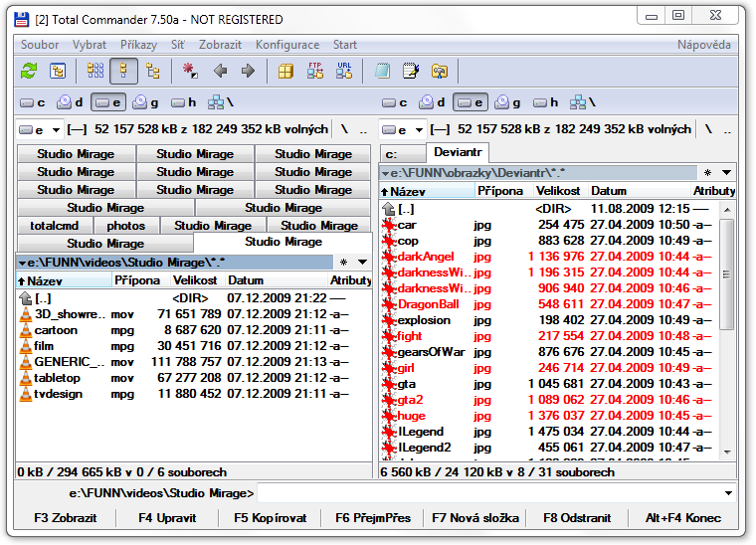Select drive g in right drive bar
This screenshot has width=756, height=545.
pyautogui.click(x=507, y=102)
